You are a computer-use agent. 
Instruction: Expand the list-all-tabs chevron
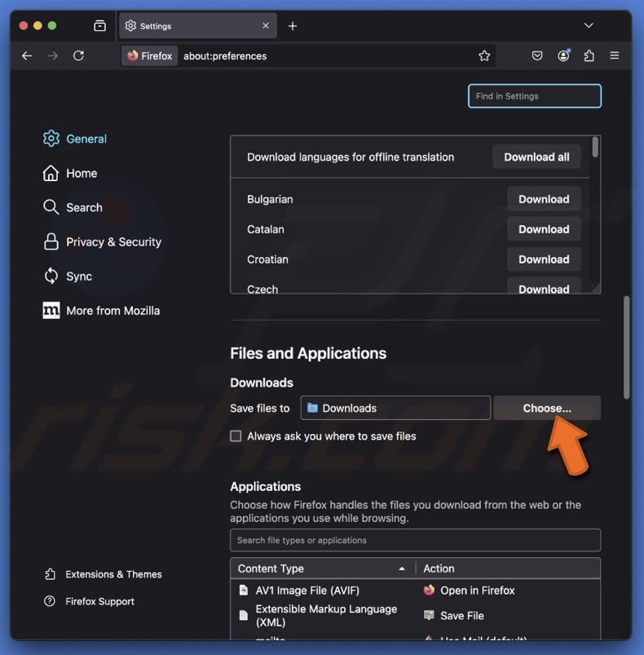coord(589,26)
